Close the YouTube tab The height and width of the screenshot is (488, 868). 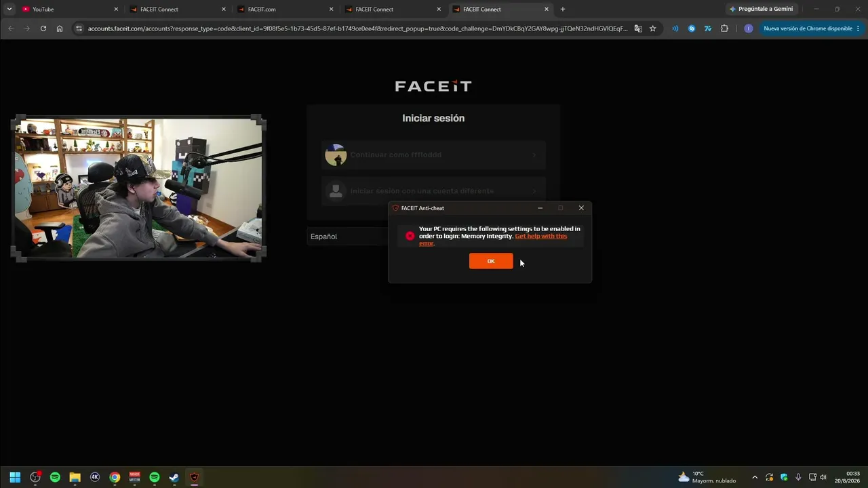[116, 9]
